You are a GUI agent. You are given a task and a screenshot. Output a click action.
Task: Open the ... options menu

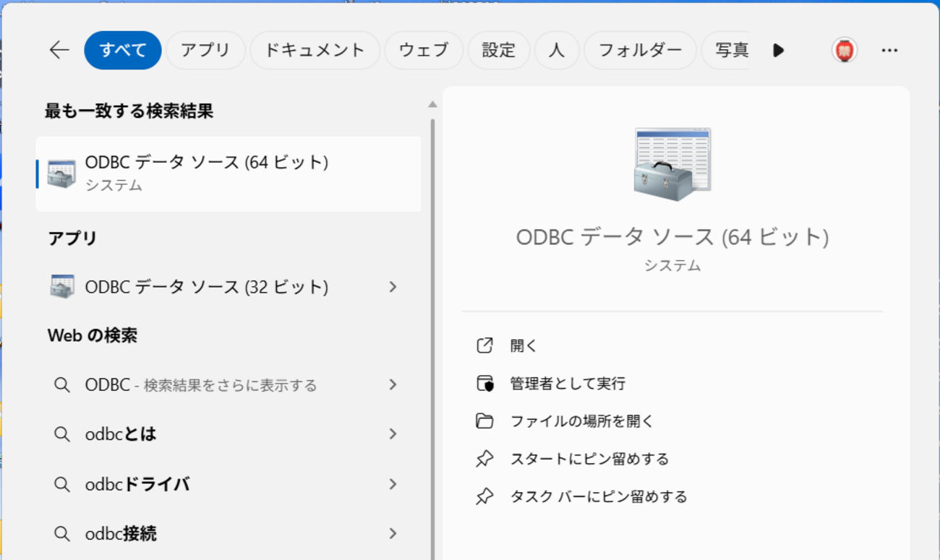point(890,50)
